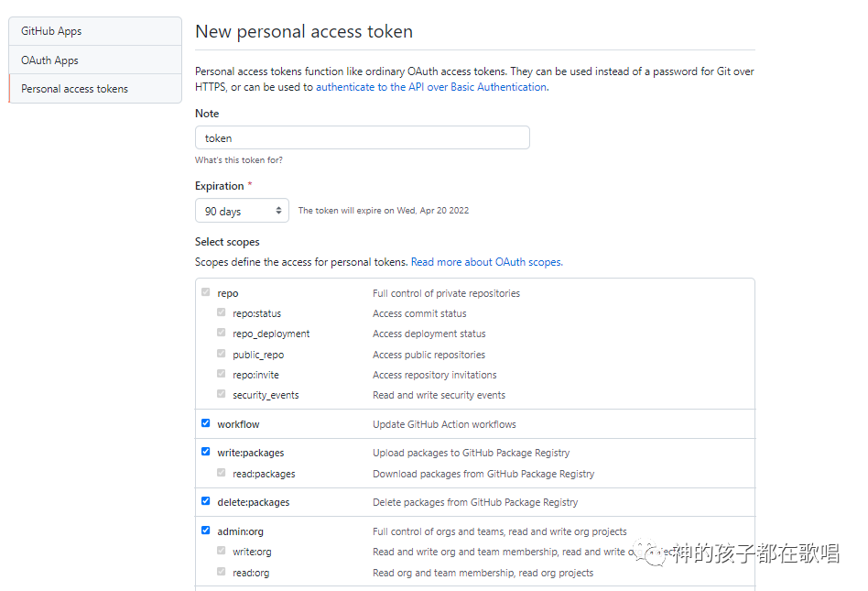Click the 'repo' scope label
This screenshot has height=591, width=868.
click(227, 293)
